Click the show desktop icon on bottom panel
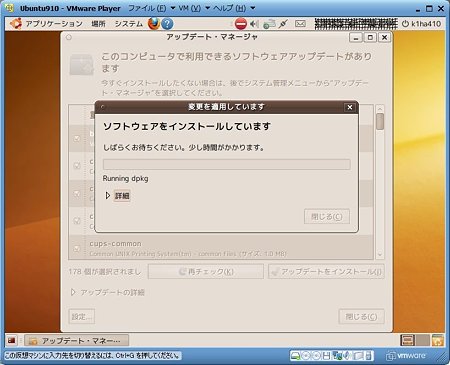Viewport: 450px width, 365px height. pyautogui.click(x=11, y=340)
